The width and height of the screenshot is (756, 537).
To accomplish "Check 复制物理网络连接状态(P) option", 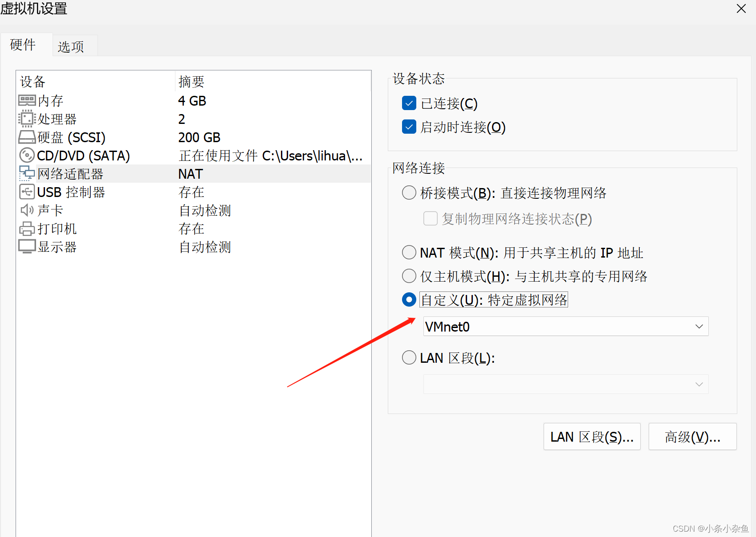I will (431, 219).
